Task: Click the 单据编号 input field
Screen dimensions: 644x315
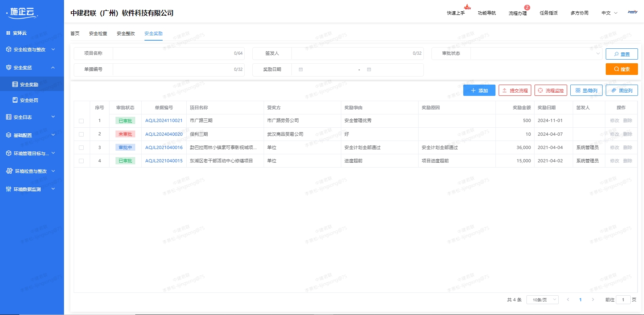Action: [x=179, y=69]
